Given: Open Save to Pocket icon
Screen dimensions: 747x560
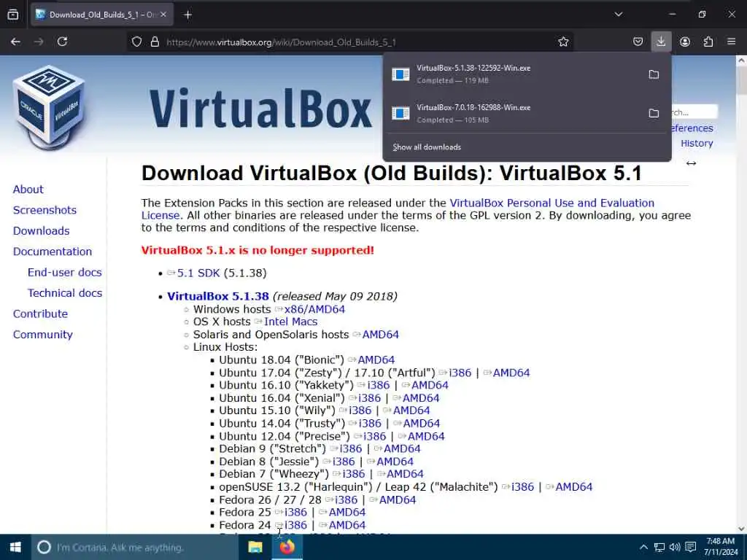Looking at the screenshot, I should click(x=638, y=42).
